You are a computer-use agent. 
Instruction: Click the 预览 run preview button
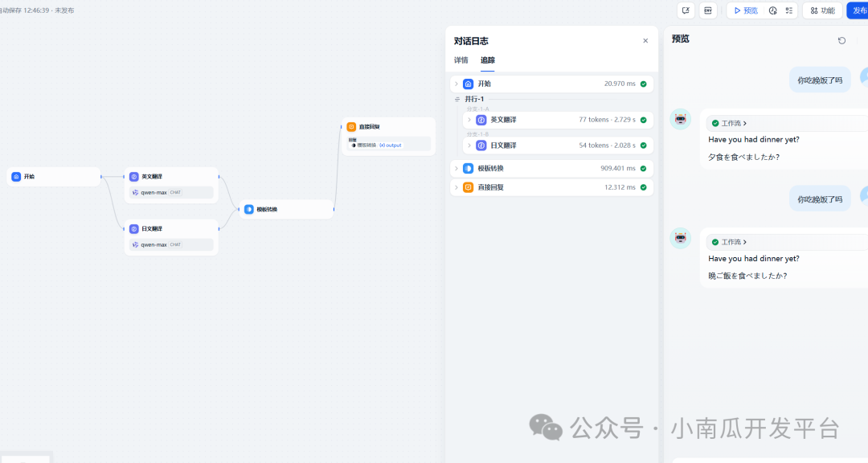coord(746,10)
